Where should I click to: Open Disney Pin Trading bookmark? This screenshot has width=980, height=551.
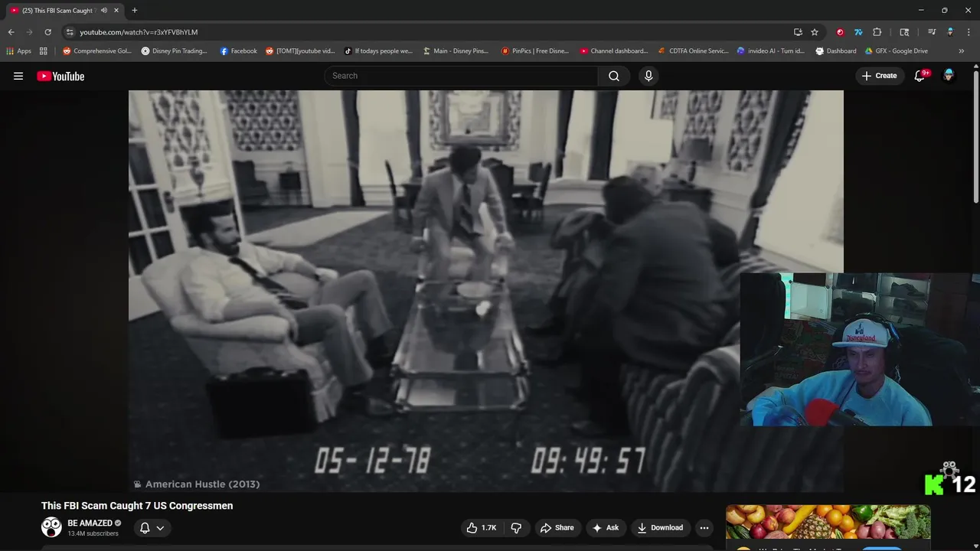pyautogui.click(x=175, y=51)
